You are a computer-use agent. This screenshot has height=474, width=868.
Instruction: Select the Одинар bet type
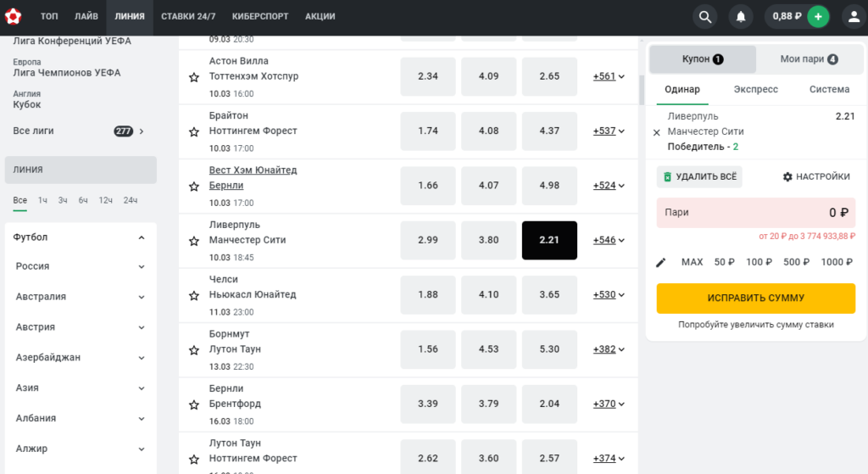point(682,90)
